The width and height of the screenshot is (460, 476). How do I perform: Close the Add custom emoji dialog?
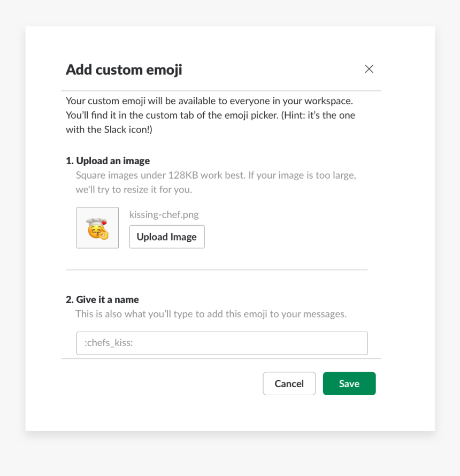click(369, 69)
